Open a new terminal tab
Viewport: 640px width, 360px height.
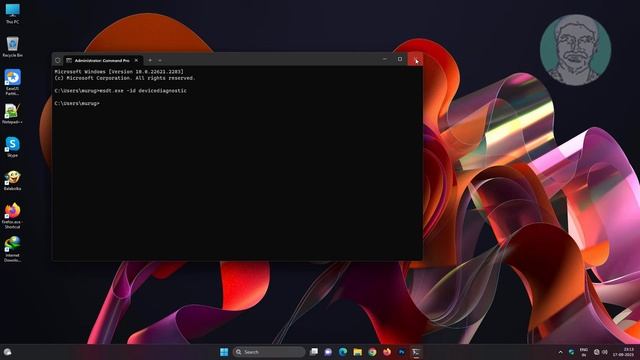(150, 60)
